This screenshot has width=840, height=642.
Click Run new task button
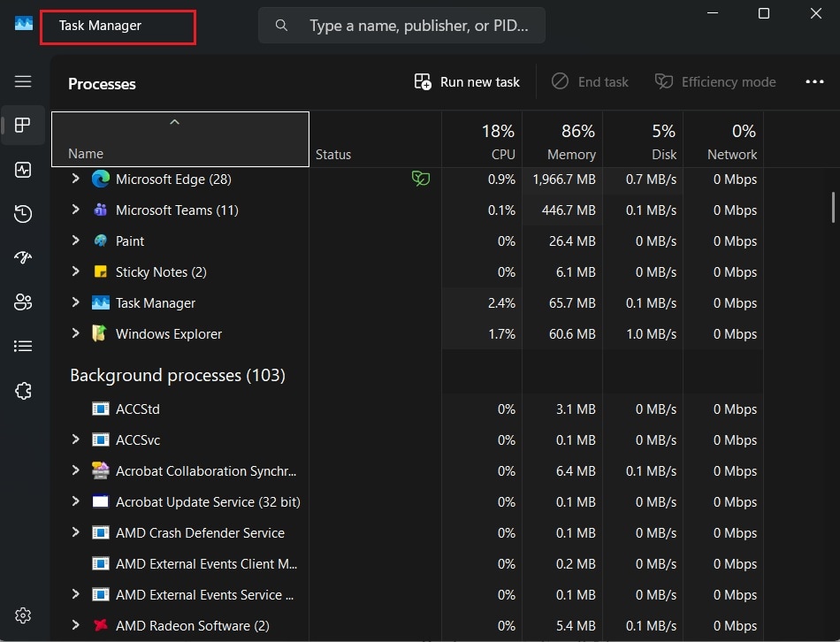(x=467, y=82)
